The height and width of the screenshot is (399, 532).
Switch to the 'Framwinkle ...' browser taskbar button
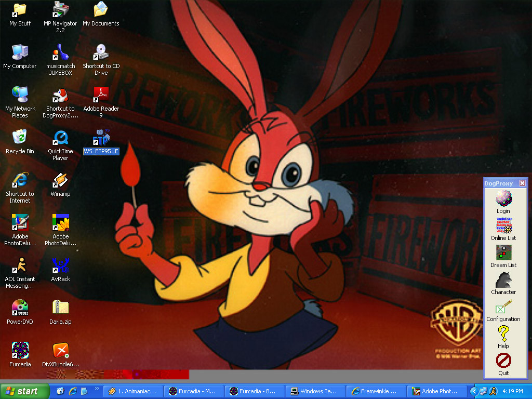pos(376,391)
